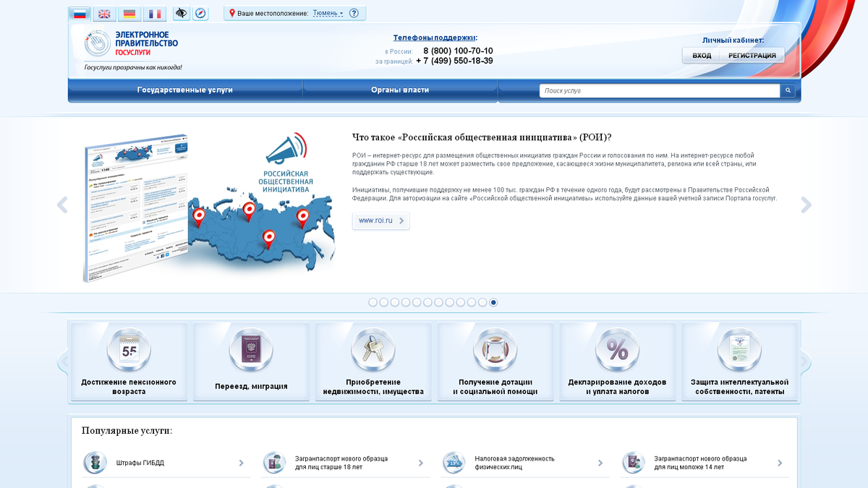Go to next banner slide arrow
868x488 pixels.
pos(806,205)
